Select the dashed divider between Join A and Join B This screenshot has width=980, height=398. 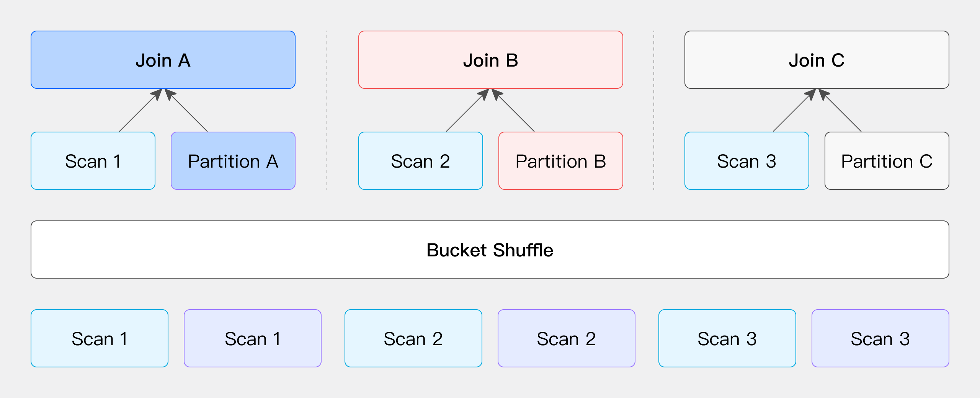(327, 110)
